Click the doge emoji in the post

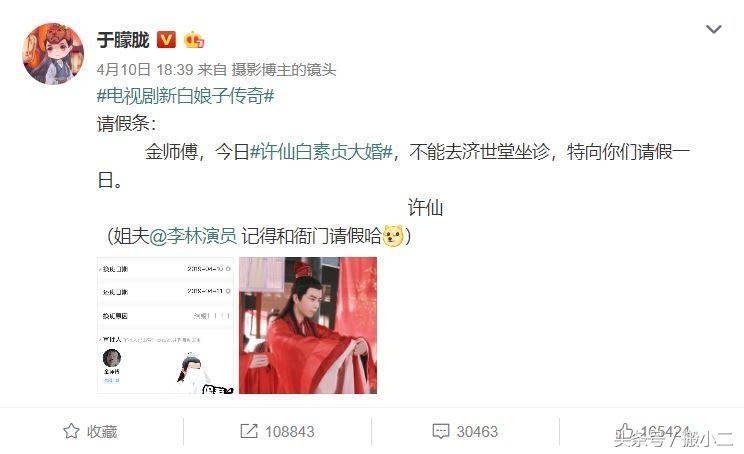pyautogui.click(x=393, y=236)
